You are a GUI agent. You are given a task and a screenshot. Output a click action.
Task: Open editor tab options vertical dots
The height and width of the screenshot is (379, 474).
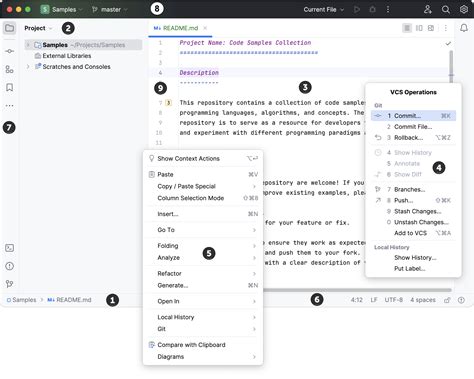point(446,28)
